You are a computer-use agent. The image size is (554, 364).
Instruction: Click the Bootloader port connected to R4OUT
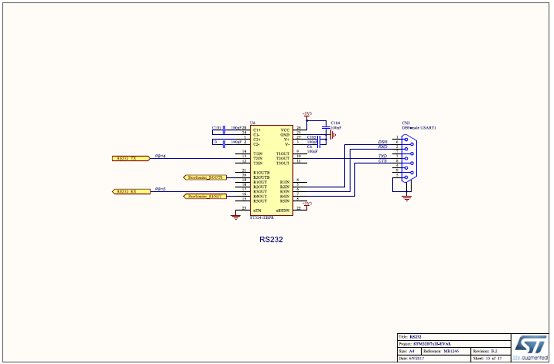pos(205,196)
